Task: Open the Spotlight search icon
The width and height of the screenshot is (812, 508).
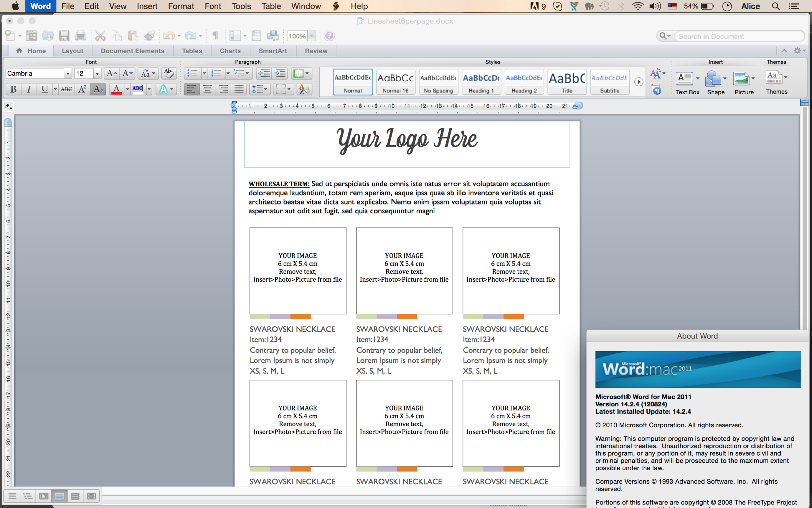Action: pyautogui.click(x=776, y=6)
